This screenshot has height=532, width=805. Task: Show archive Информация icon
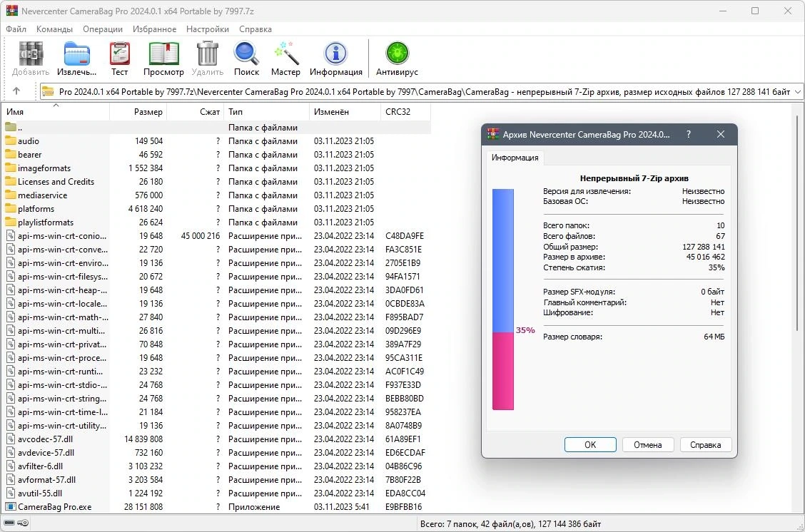click(335, 54)
